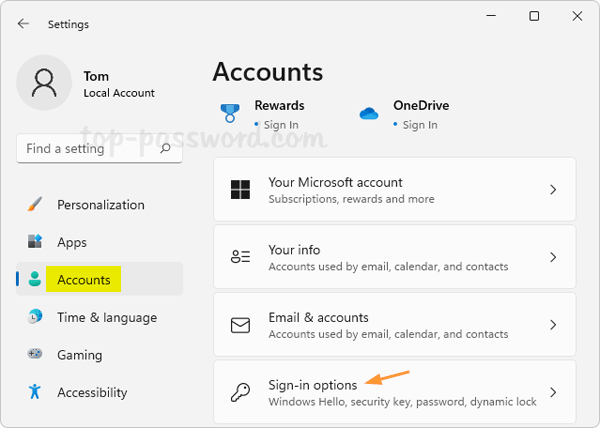Expand Email & accounts chevron arrow

point(553,325)
